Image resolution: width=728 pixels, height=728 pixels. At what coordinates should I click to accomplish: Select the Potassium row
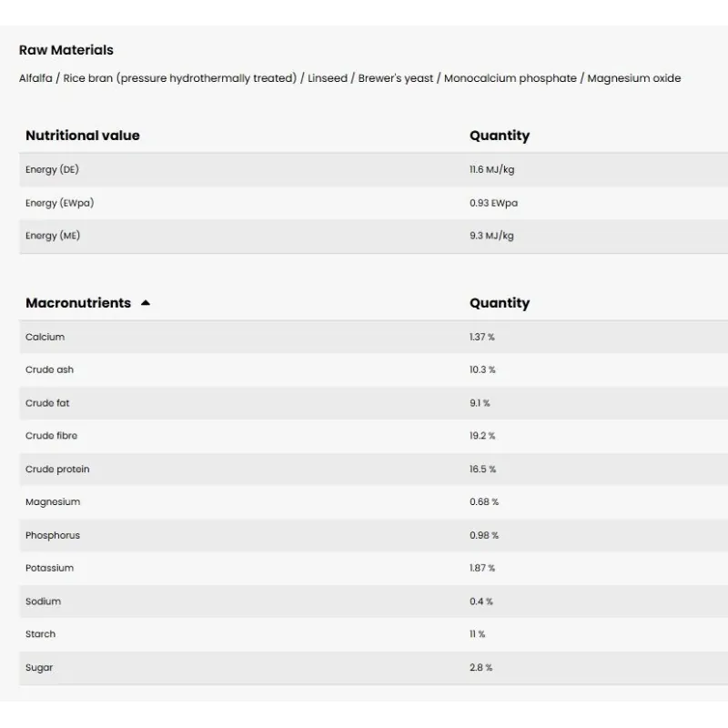[x=50, y=568]
